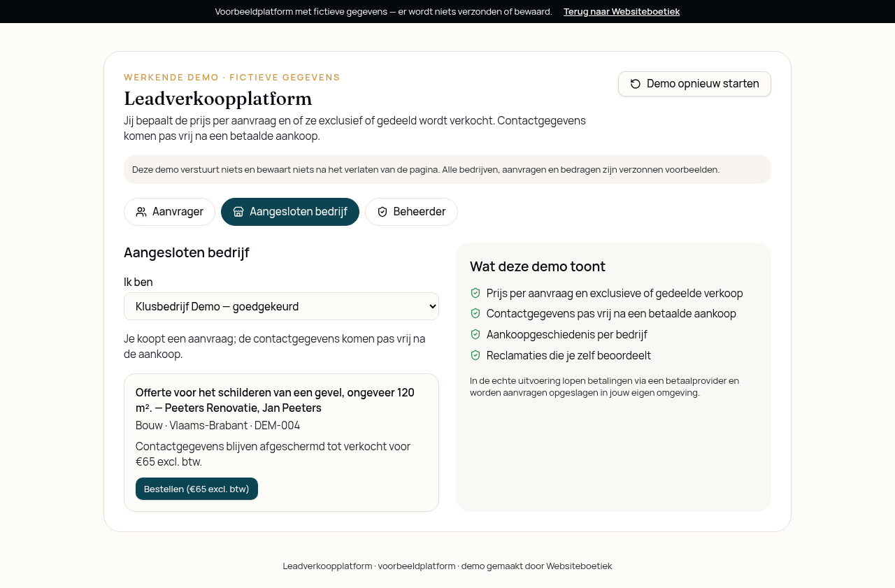Click text Contactgegevens pas vrij na een betaalde aankoop
This screenshot has width=895, height=588.
tap(611, 313)
